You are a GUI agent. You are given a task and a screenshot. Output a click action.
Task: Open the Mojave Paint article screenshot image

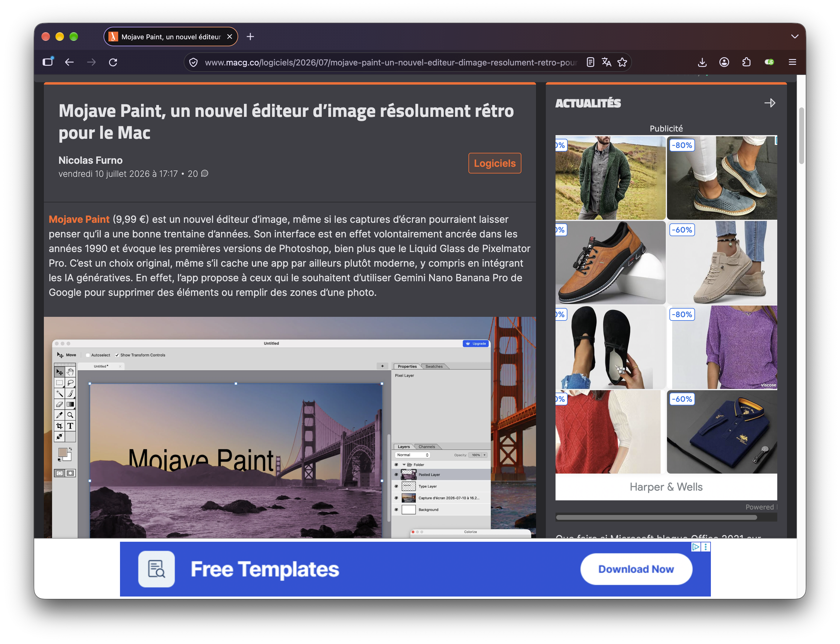[290, 427]
